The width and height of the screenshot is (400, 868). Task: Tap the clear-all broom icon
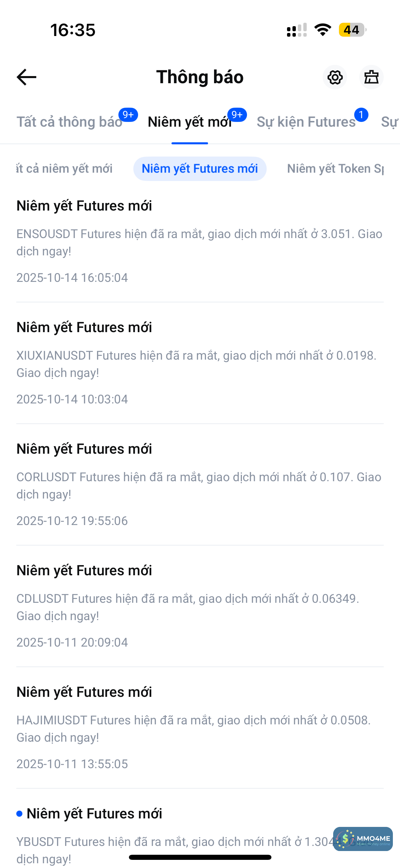click(371, 77)
